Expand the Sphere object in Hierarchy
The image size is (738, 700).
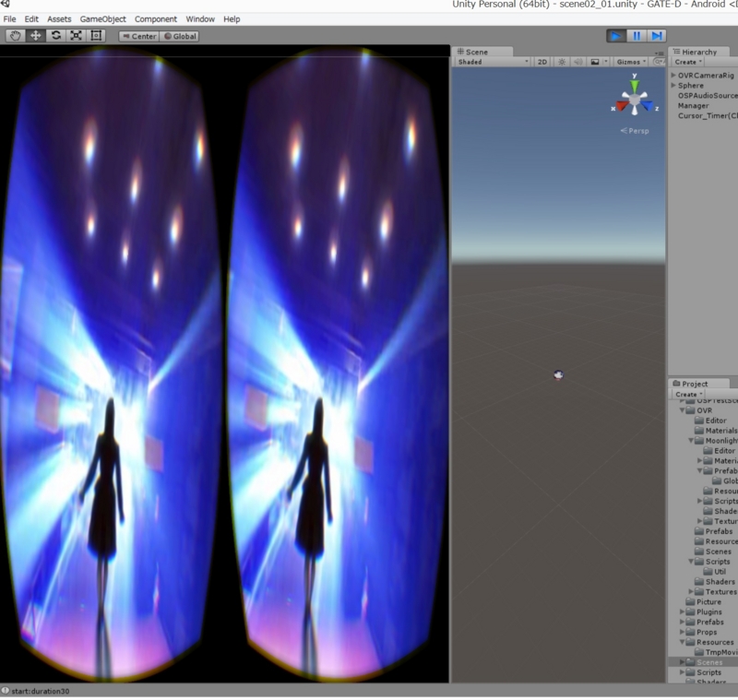[x=673, y=85]
